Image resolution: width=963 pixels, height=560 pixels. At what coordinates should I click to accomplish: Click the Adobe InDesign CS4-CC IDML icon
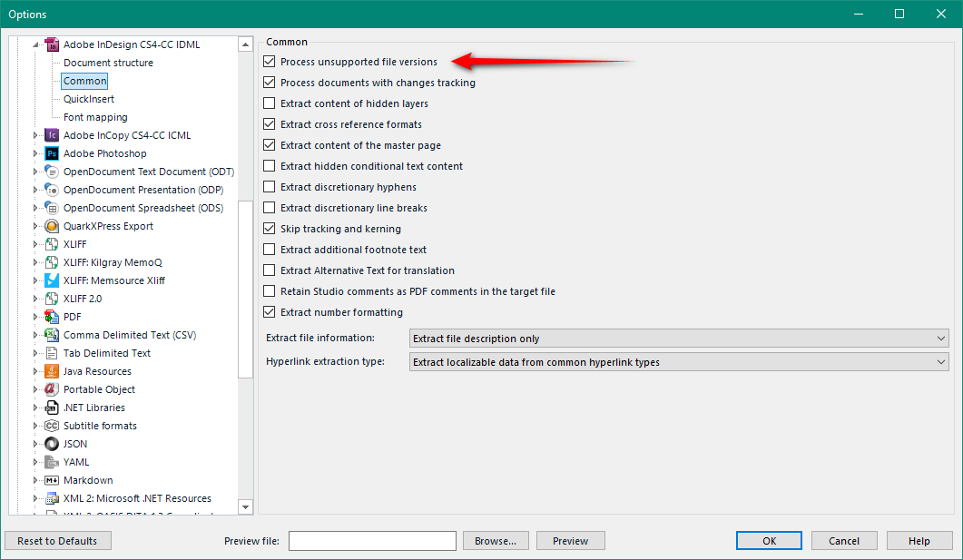point(53,44)
